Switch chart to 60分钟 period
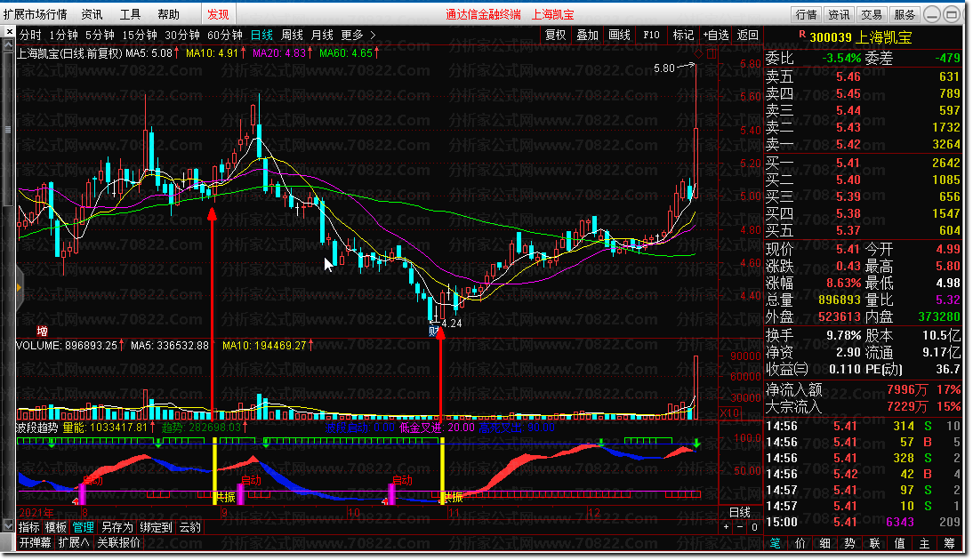The image size is (973, 560). tap(225, 36)
